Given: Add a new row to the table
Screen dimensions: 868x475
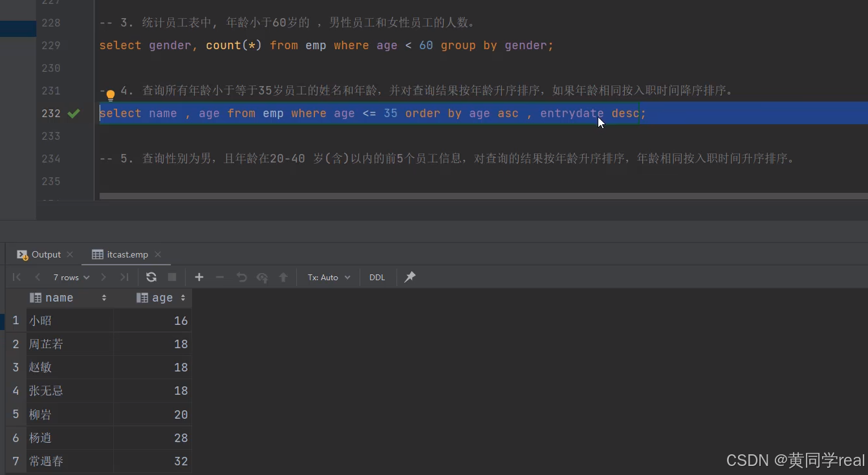Looking at the screenshot, I should [199, 277].
